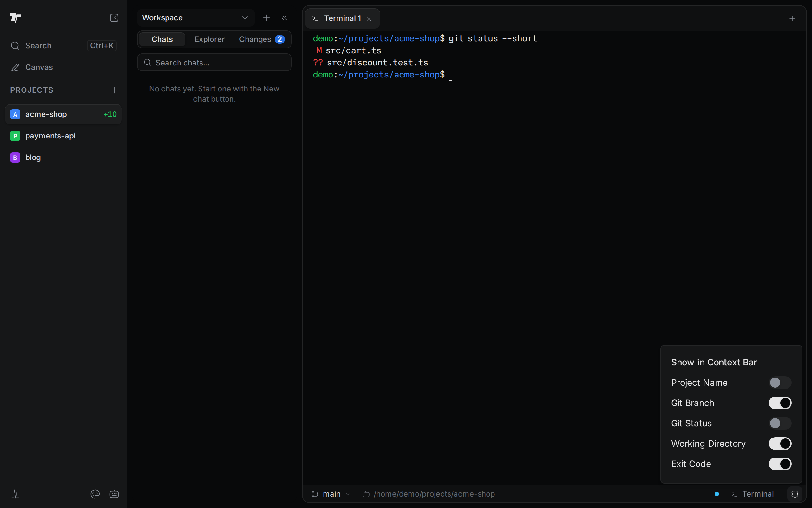Click the 'No chats yet' placeholder message

tap(214, 94)
